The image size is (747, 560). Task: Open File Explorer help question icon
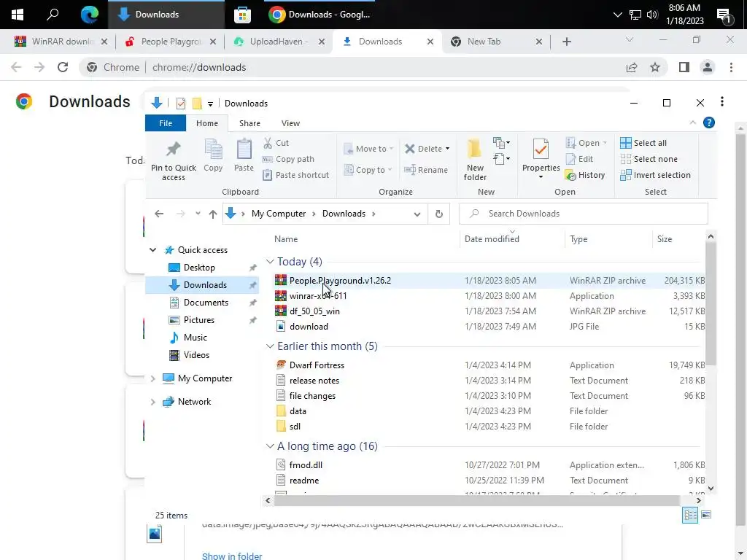click(x=708, y=122)
